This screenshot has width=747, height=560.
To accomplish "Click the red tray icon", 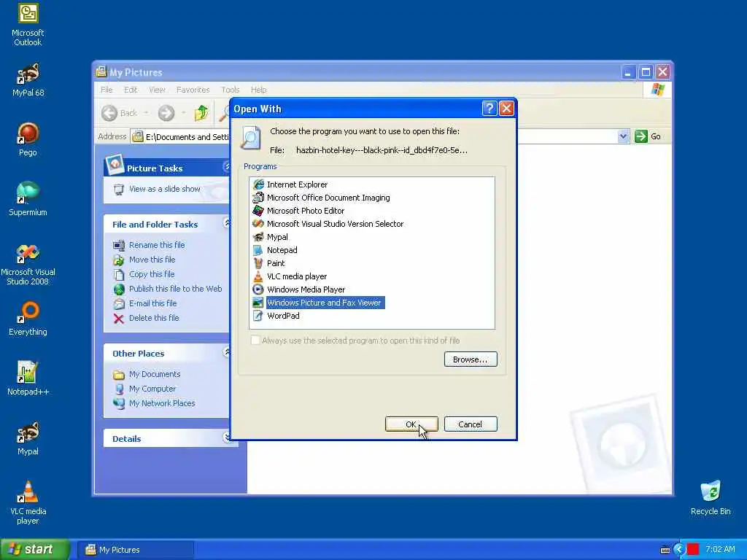I will click(693, 549).
